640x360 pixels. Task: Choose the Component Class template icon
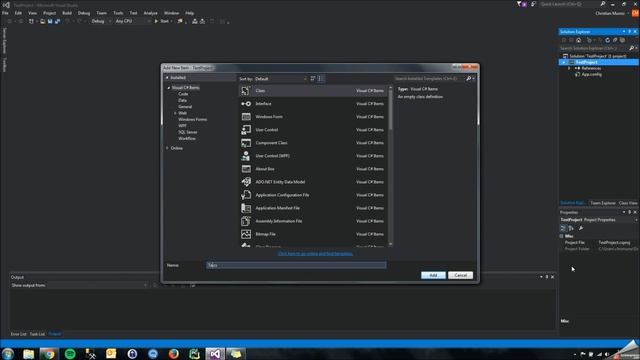246,143
